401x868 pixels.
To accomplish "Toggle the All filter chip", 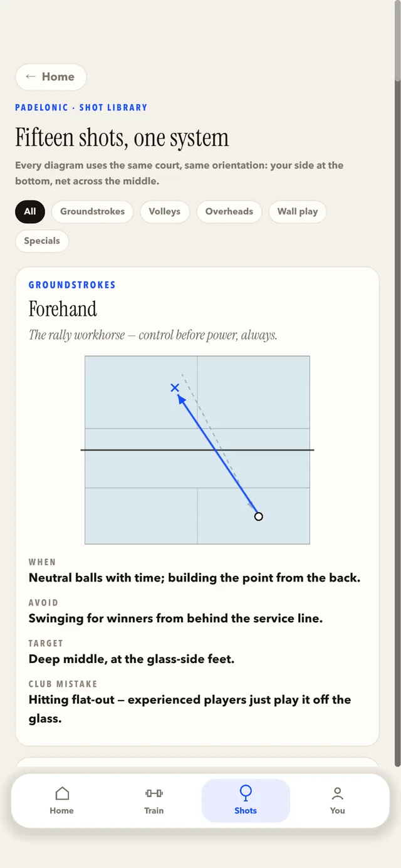I will [x=30, y=211].
